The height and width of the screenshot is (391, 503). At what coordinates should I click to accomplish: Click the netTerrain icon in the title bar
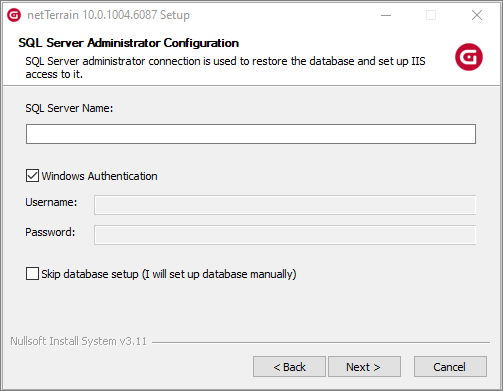tap(14, 15)
